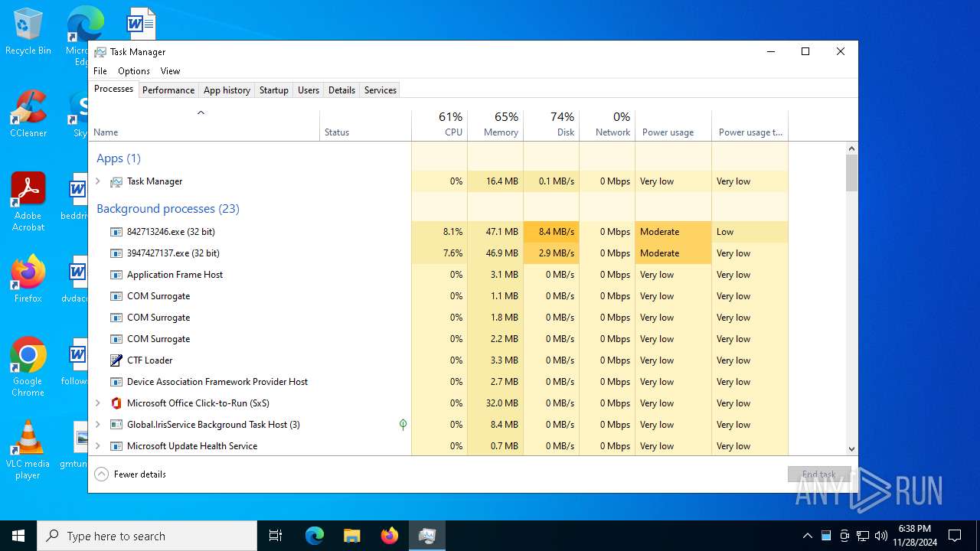Click the Microsoft Update Health Service icon
This screenshot has height=551, width=980.
click(116, 446)
